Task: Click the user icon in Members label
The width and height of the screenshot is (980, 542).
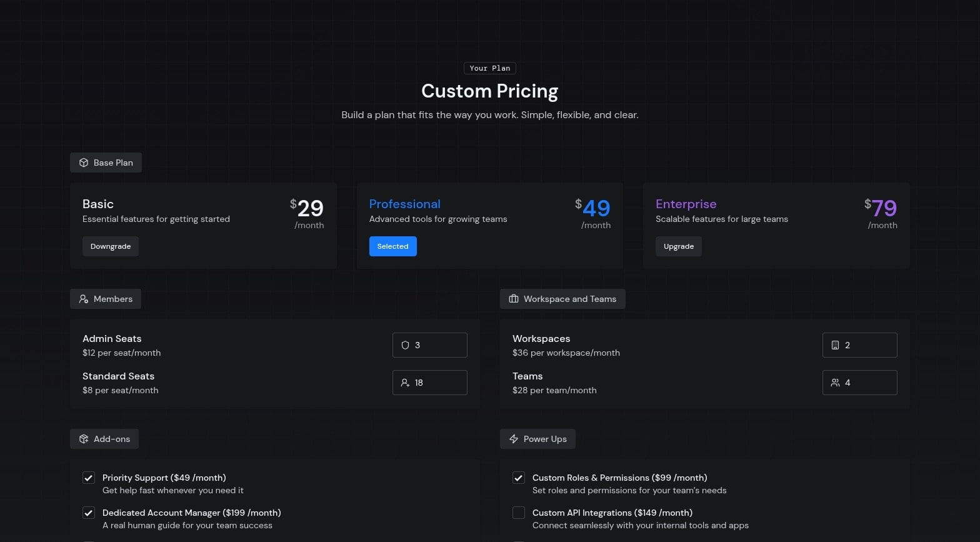Action: pos(84,299)
